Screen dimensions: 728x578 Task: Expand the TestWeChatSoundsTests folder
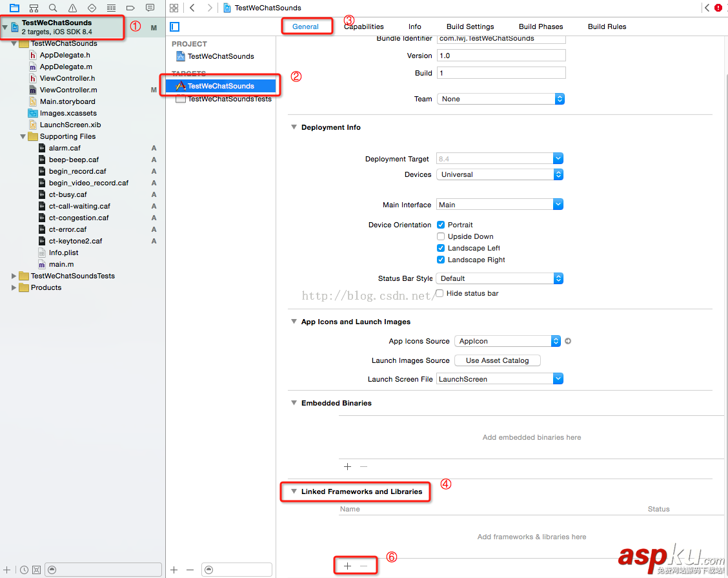14,276
